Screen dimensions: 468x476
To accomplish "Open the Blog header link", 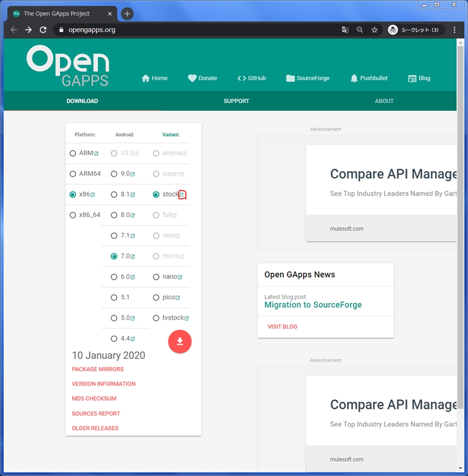I will pyautogui.click(x=419, y=78).
